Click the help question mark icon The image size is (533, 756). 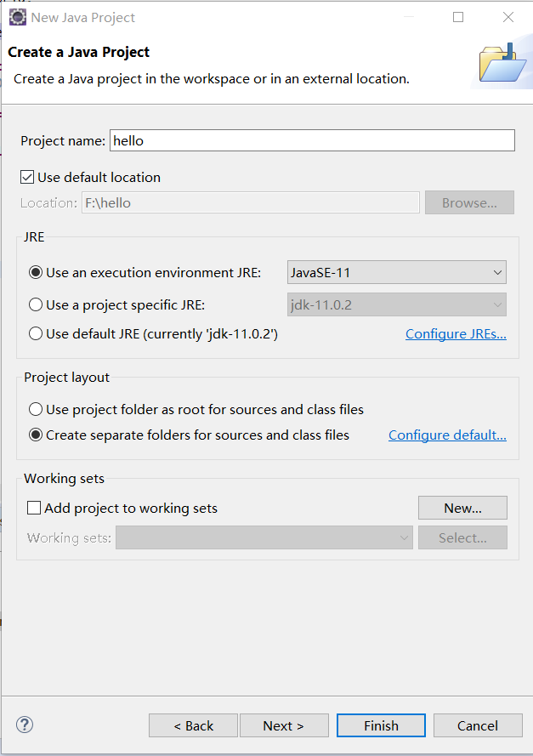click(25, 725)
